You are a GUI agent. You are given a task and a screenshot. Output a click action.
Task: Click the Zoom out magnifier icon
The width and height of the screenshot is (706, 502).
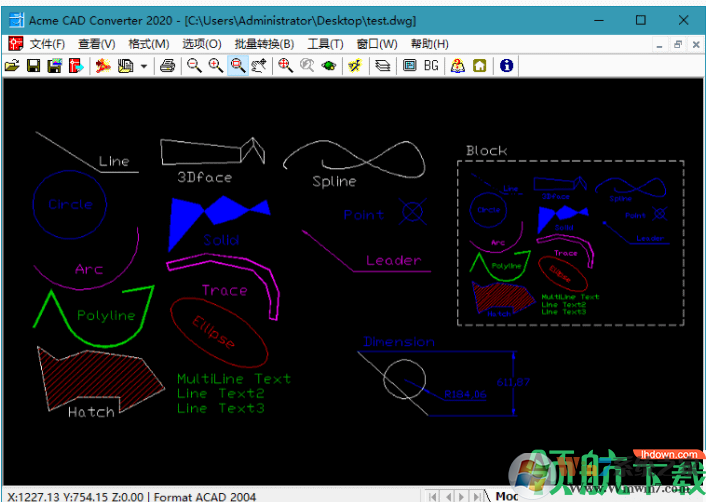194,66
